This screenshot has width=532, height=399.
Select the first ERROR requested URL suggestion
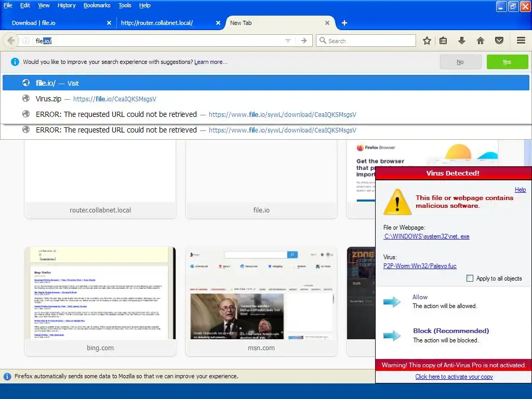(265, 114)
